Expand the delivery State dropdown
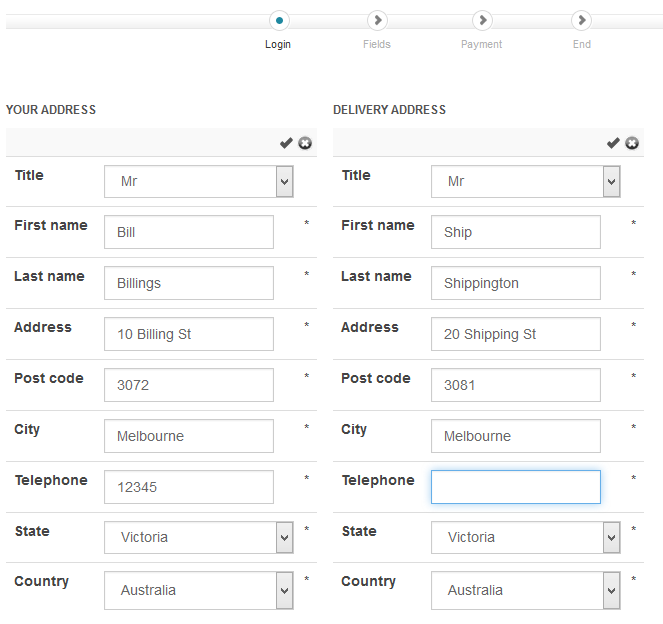 click(x=525, y=537)
